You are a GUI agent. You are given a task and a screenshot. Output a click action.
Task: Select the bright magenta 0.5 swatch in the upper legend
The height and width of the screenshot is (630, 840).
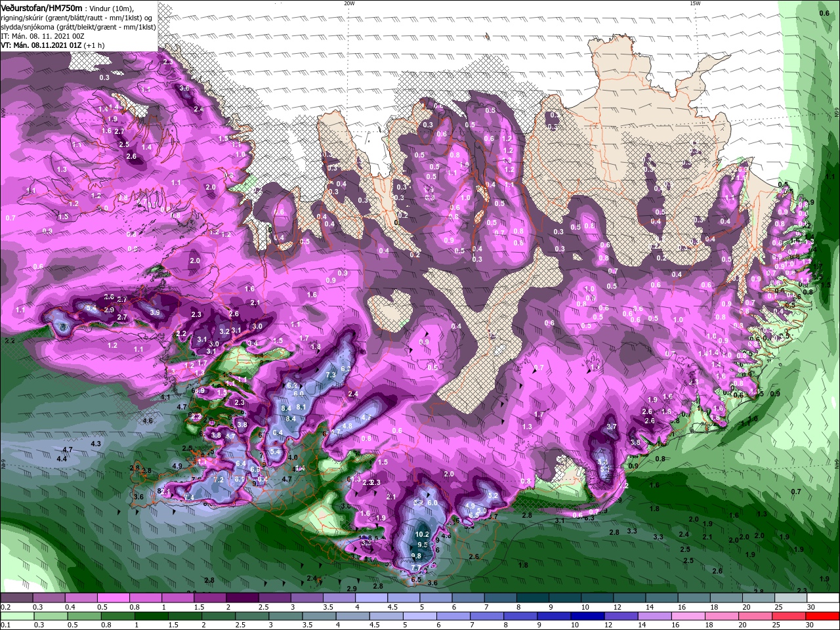(113, 597)
